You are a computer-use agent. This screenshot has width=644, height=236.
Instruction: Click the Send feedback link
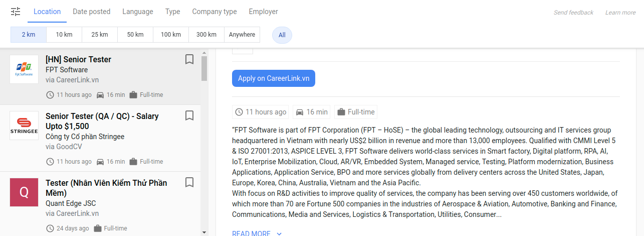tap(573, 13)
